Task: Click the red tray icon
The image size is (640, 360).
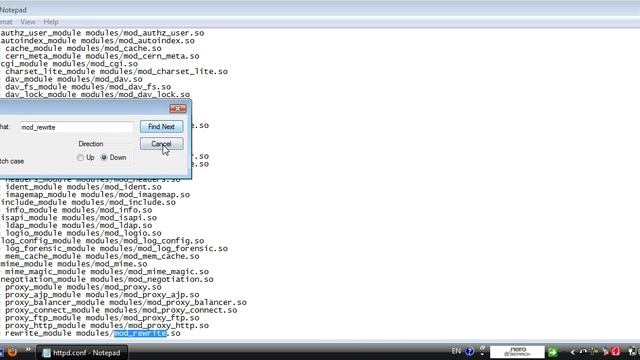Action: [616, 351]
